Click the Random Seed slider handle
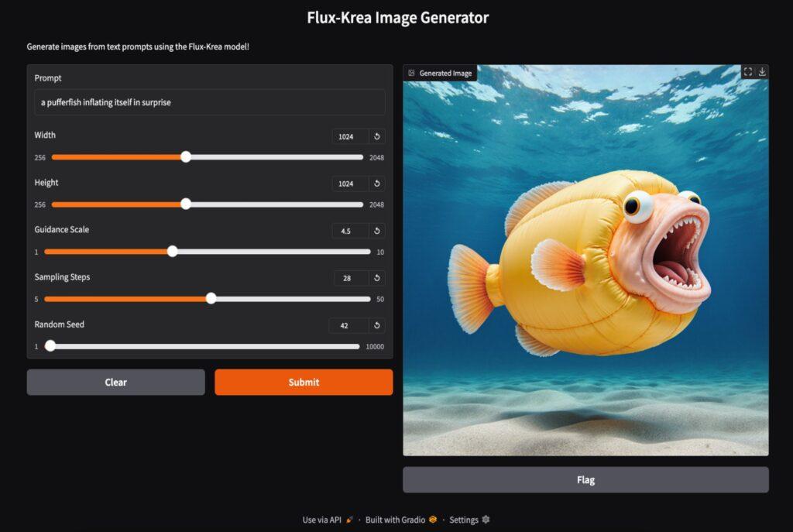The width and height of the screenshot is (793, 532). pos(50,346)
